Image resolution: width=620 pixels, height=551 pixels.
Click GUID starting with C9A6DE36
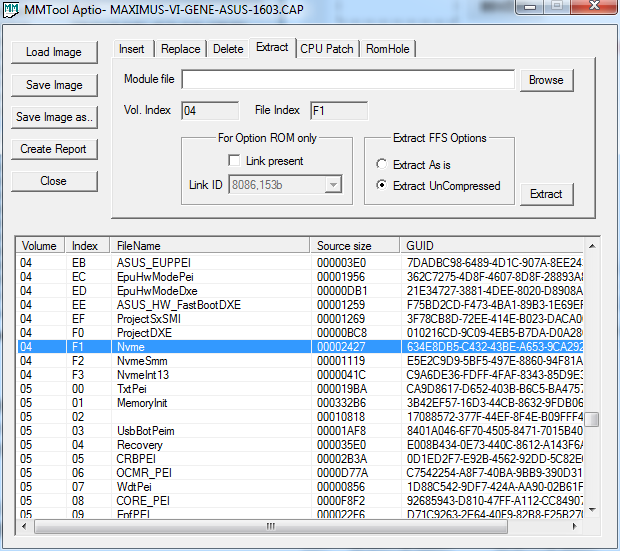click(x=495, y=375)
